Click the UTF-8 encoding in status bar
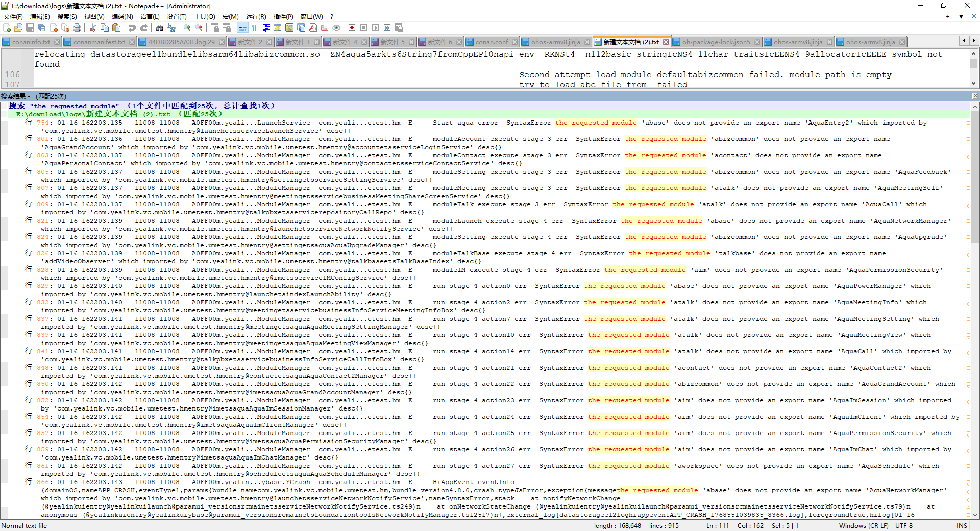The width and height of the screenshot is (980, 531). [x=903, y=525]
